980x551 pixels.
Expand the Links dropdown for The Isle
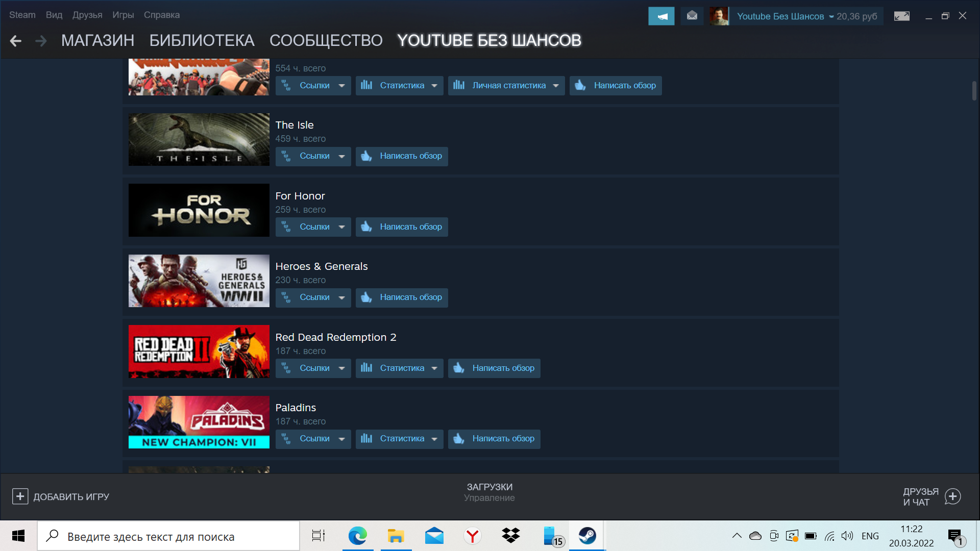click(x=313, y=156)
